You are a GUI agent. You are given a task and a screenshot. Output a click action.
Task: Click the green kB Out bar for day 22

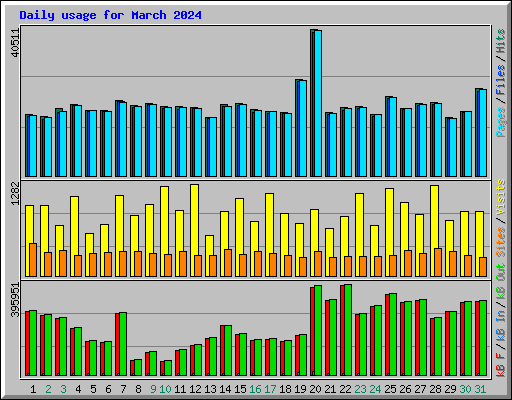pyautogui.click(x=348, y=330)
